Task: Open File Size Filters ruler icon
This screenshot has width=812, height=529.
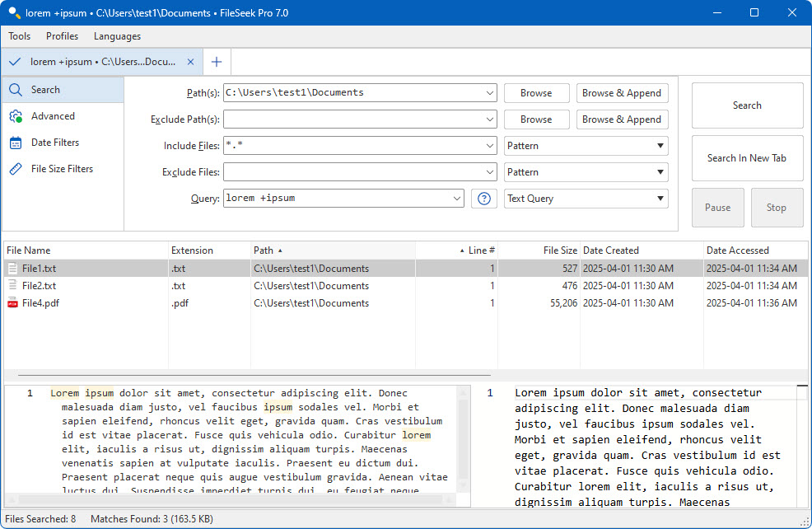Action: click(x=15, y=169)
